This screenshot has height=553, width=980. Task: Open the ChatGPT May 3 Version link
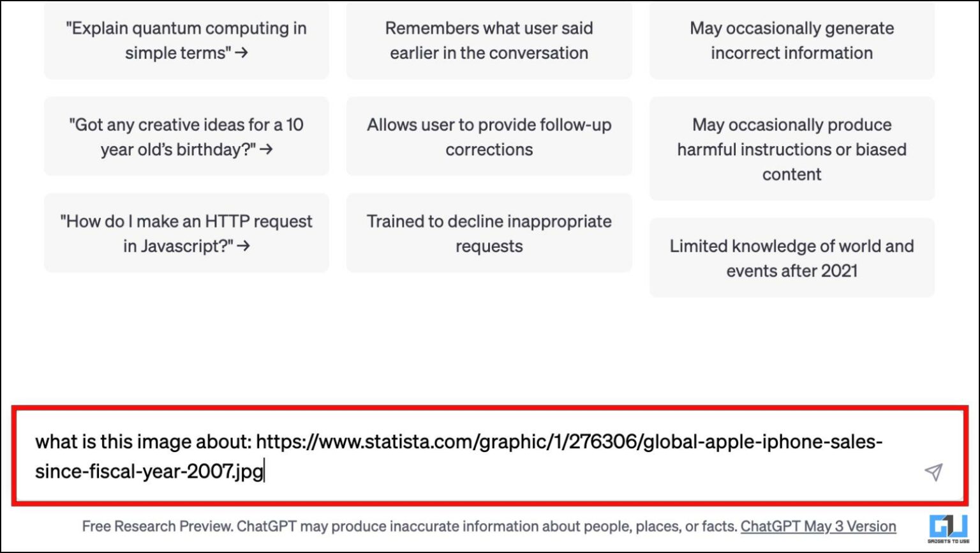[819, 526]
